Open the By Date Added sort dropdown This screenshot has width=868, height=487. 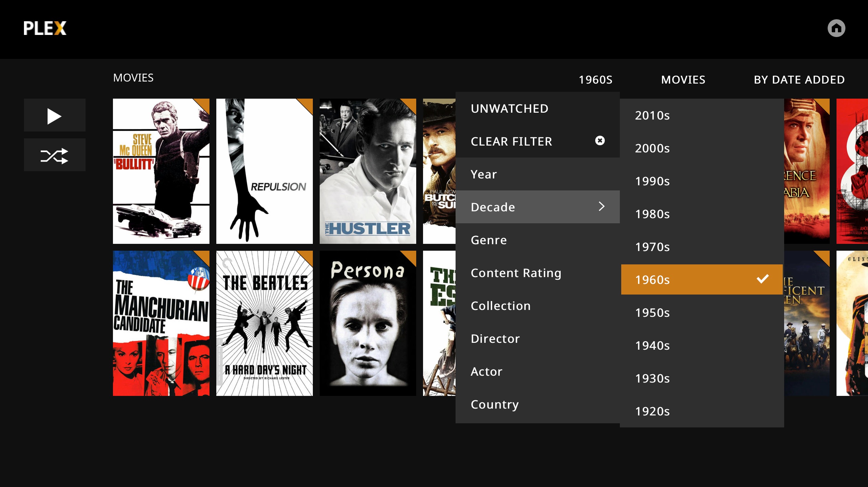point(799,80)
